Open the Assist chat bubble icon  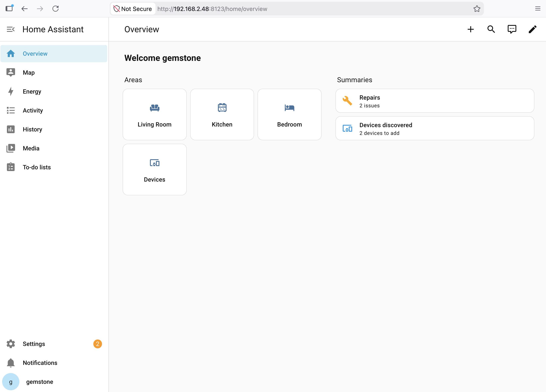tap(512, 29)
